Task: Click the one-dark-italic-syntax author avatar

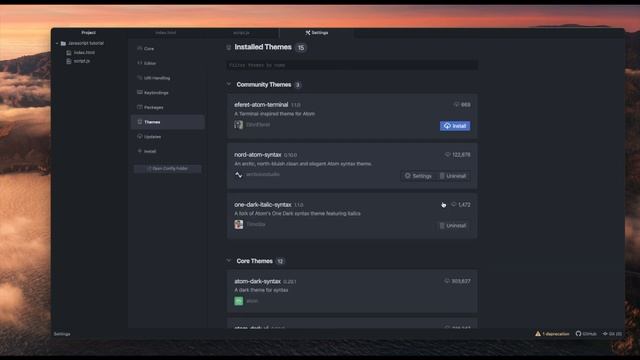Action: coord(239,224)
